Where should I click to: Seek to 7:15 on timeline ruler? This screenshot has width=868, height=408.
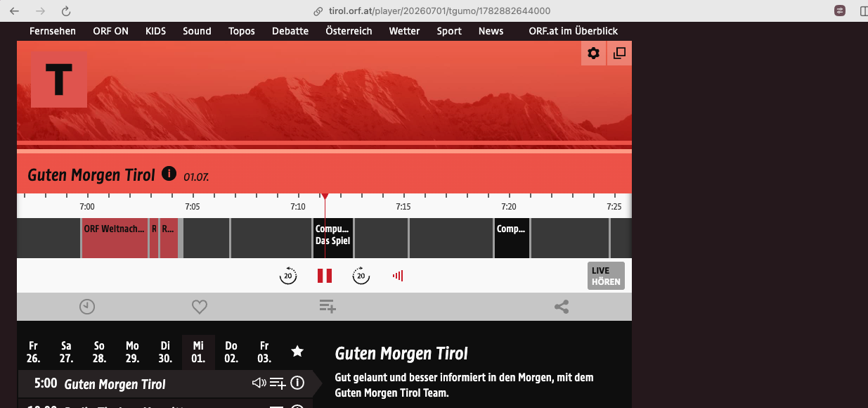403,207
